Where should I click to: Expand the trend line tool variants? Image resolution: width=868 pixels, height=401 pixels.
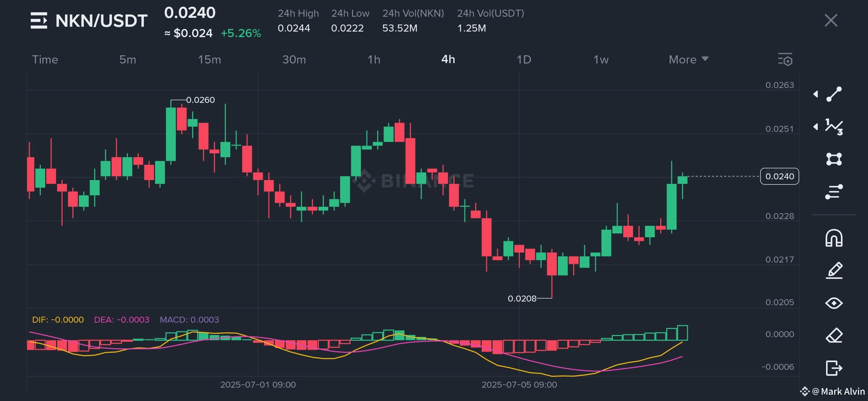pyautogui.click(x=816, y=94)
